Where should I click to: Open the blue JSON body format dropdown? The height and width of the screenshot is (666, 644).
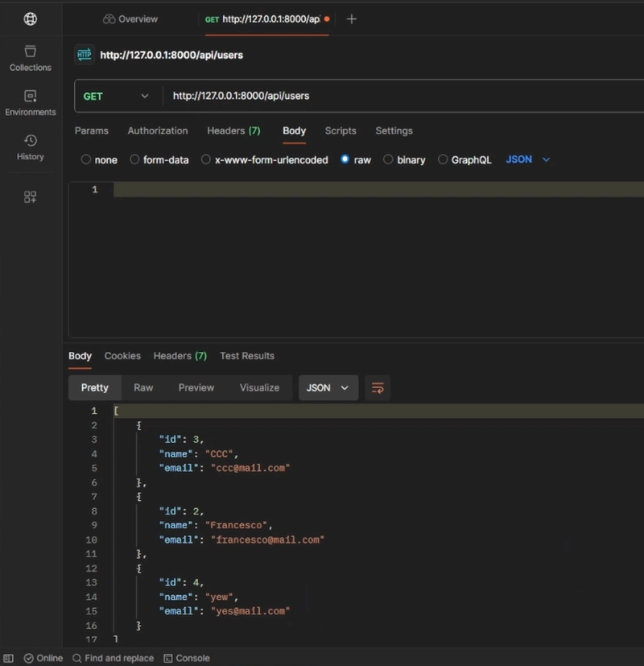(x=528, y=159)
